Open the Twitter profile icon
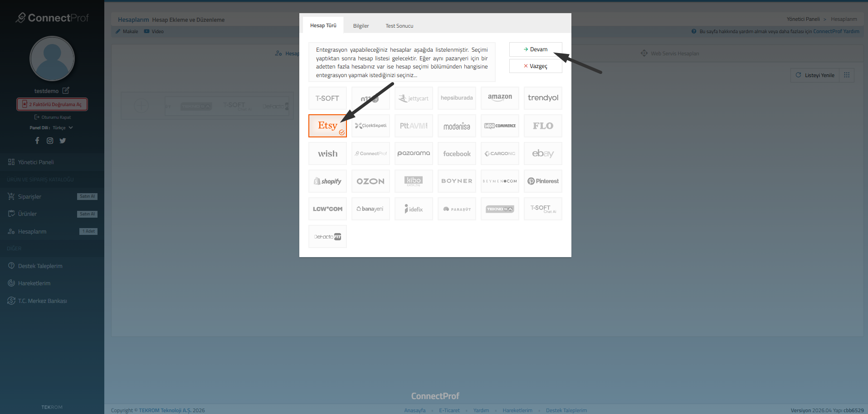 point(63,141)
